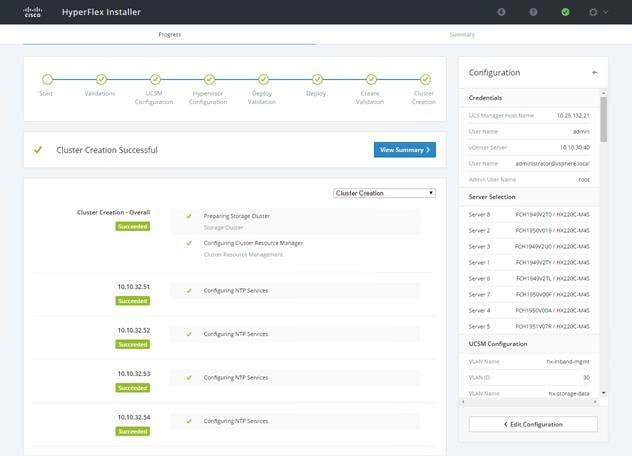632x456 pixels.
Task: Click the hx-storage-data VLAN name
Action: 569,394
